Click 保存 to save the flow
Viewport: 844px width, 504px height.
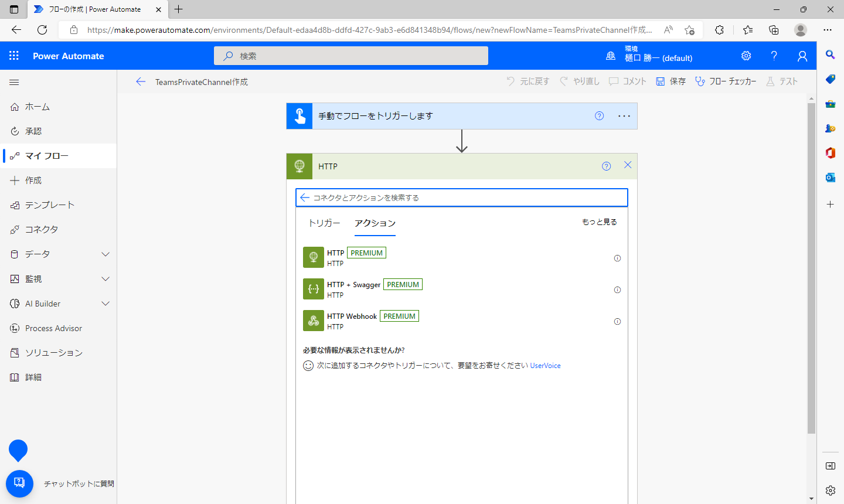[x=671, y=81]
